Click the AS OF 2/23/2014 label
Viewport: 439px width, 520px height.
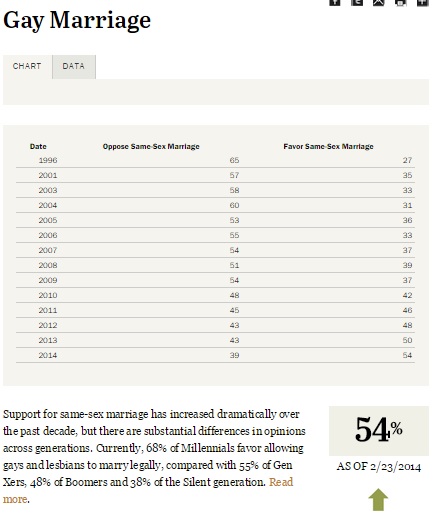tap(379, 467)
